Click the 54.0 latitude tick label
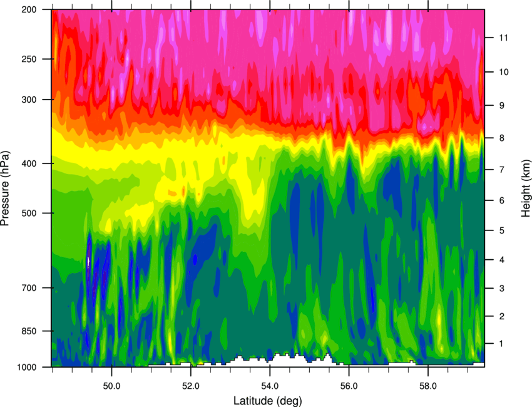This screenshot has height=407, width=532. point(270,386)
